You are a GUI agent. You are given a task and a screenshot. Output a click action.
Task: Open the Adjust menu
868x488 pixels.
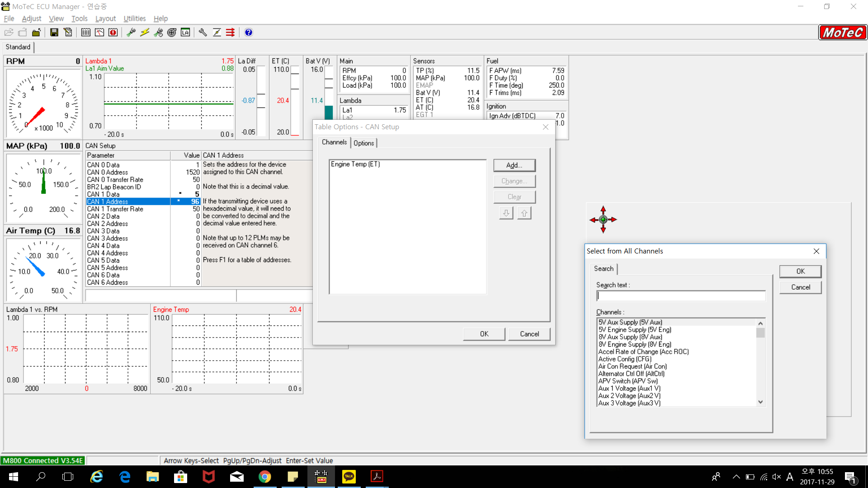coord(32,19)
